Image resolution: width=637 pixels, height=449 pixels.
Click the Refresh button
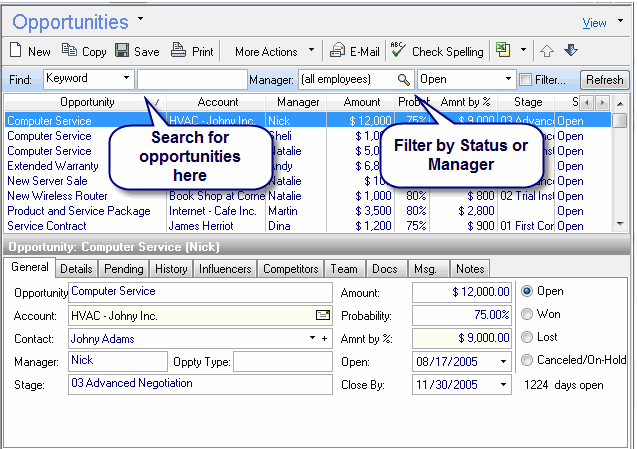(x=605, y=80)
